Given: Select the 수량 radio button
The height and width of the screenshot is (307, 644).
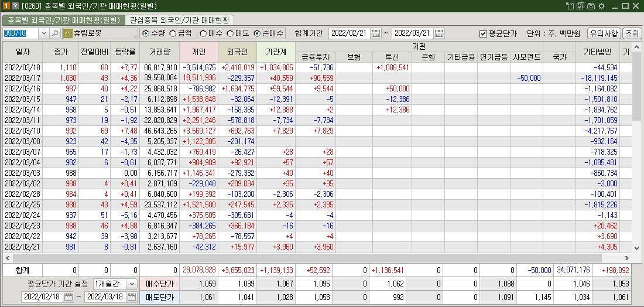Looking at the screenshot, I should pos(145,33).
